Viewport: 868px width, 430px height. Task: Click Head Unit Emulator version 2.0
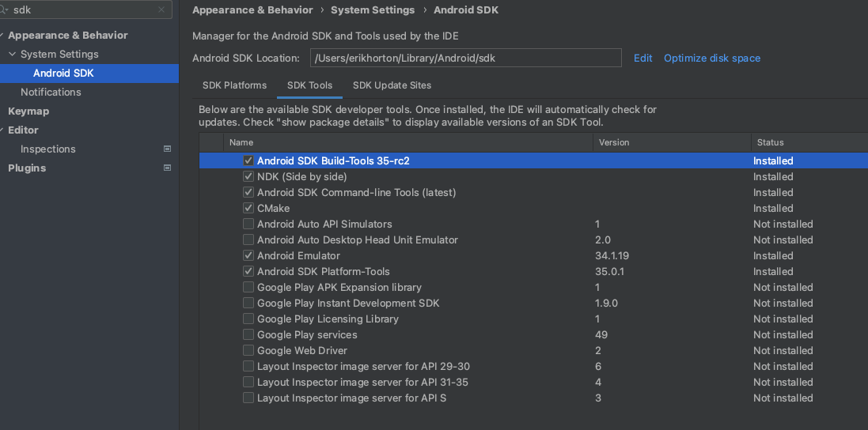(x=603, y=240)
